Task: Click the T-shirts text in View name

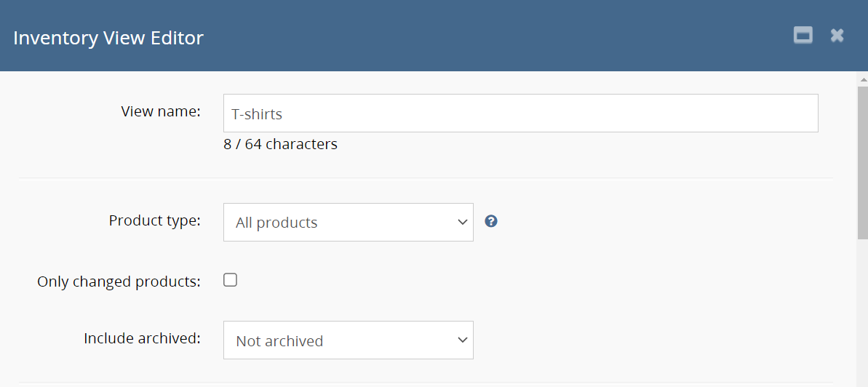Action: click(x=257, y=114)
